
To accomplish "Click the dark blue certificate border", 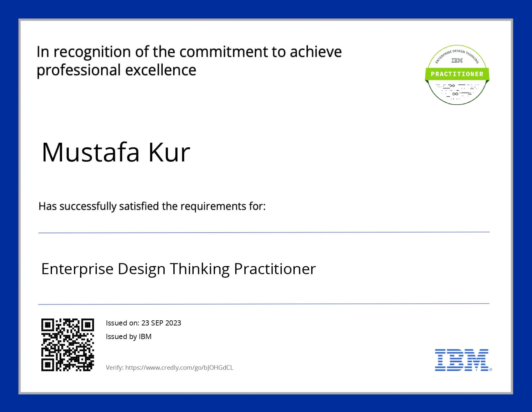I will tap(266, 9).
